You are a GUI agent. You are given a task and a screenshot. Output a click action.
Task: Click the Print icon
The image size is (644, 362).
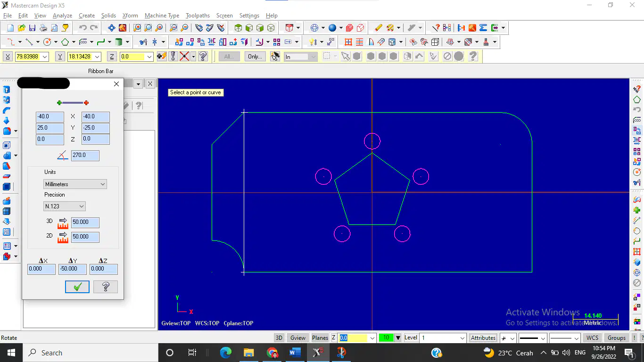43,28
